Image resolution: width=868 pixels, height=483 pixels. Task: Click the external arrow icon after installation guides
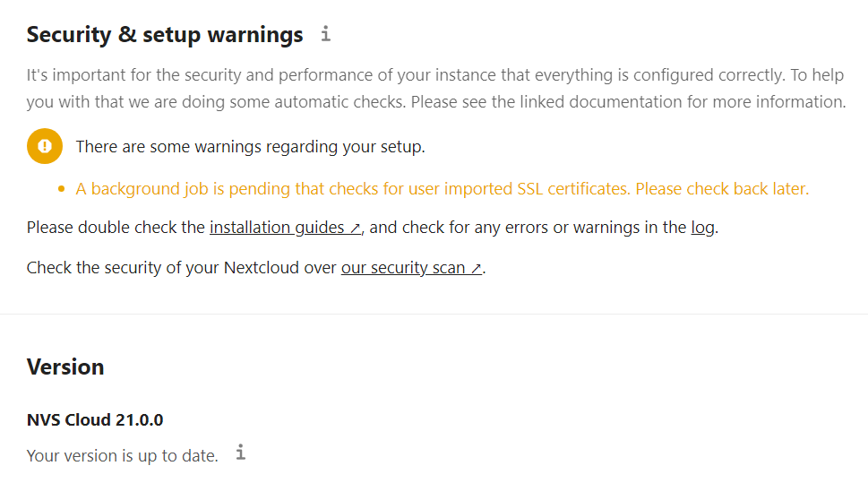[354, 229]
